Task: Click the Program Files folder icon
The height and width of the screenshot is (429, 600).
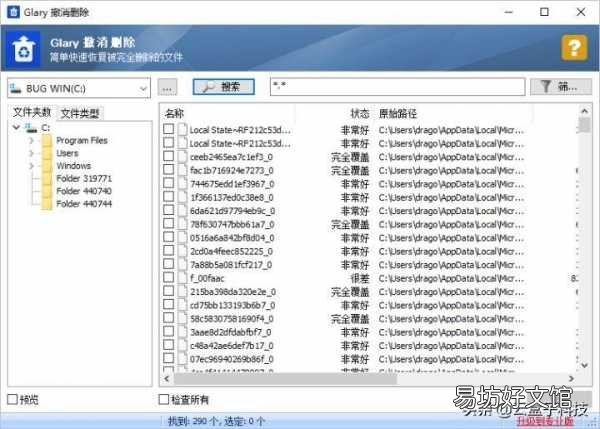Action: [x=47, y=140]
